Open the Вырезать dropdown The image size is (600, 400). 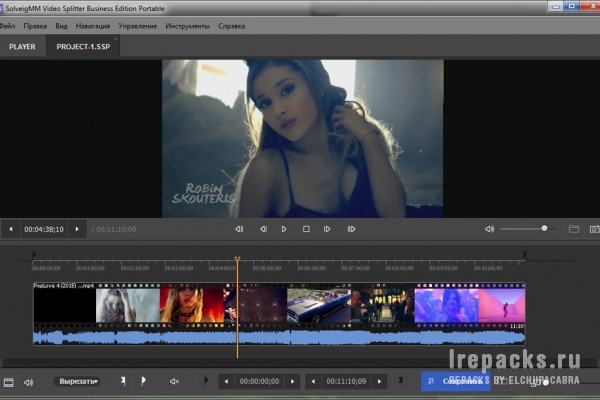(x=78, y=381)
